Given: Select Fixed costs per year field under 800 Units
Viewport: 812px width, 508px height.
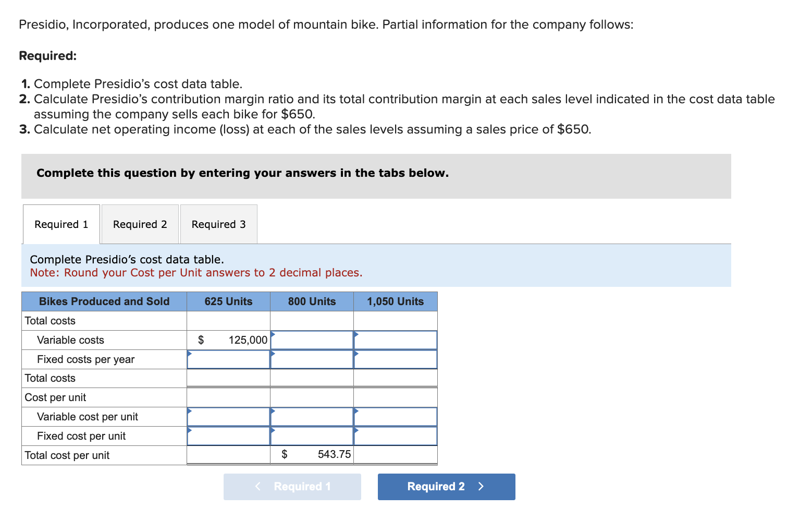Looking at the screenshot, I should (311, 359).
